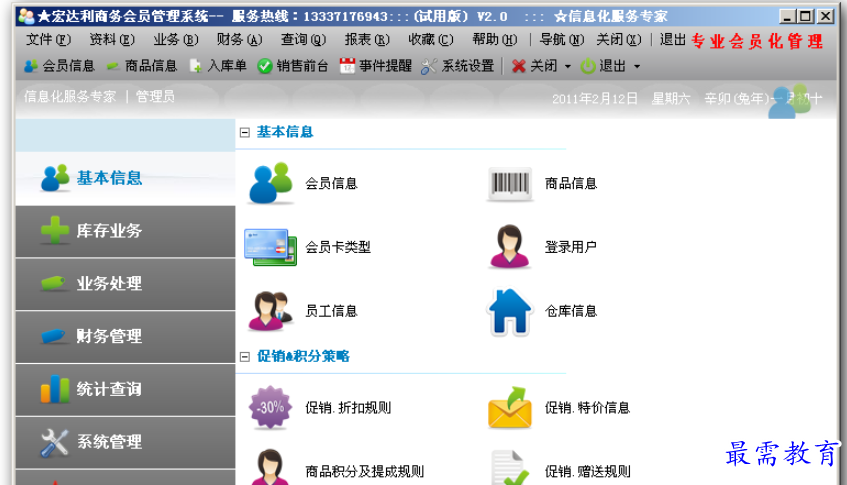Open 销售前台 from toolbar
Viewport: 847px width, 485px height.
[x=293, y=66]
